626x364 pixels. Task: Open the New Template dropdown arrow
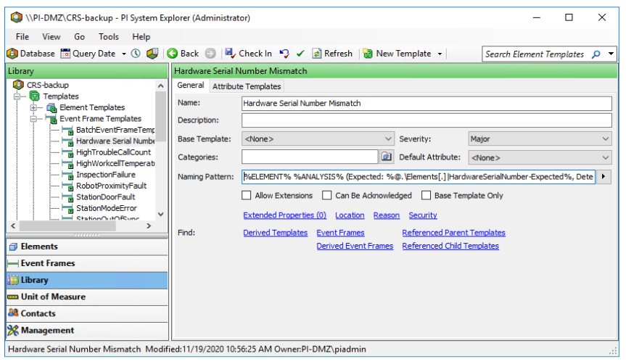coord(440,54)
